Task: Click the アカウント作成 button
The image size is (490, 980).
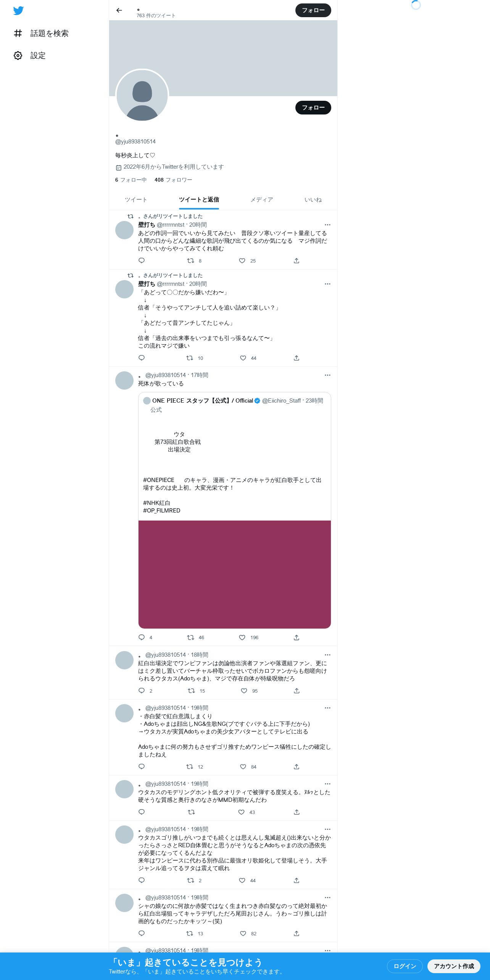Action: pos(454,966)
